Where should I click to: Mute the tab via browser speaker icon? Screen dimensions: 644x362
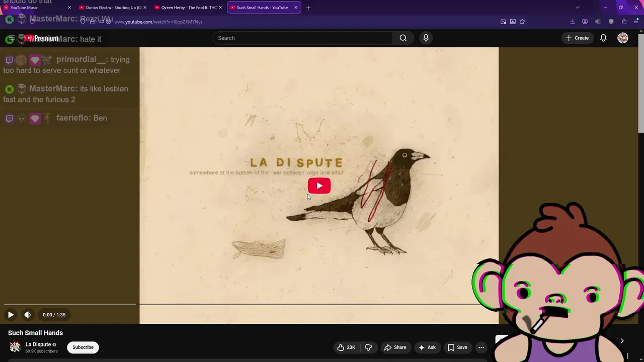click(x=598, y=22)
